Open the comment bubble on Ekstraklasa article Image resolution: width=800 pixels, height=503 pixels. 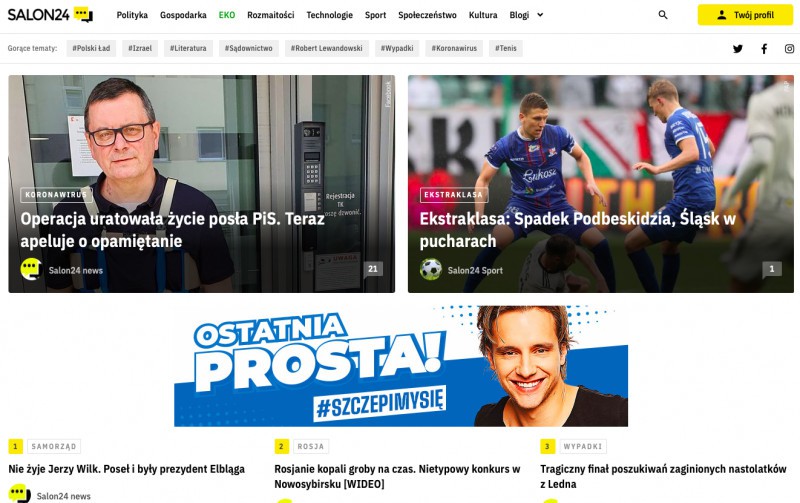pyautogui.click(x=771, y=269)
